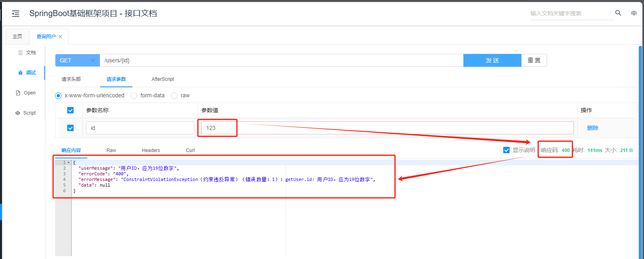Click the 211 B size value
The image size is (644, 259).
coord(626,150)
